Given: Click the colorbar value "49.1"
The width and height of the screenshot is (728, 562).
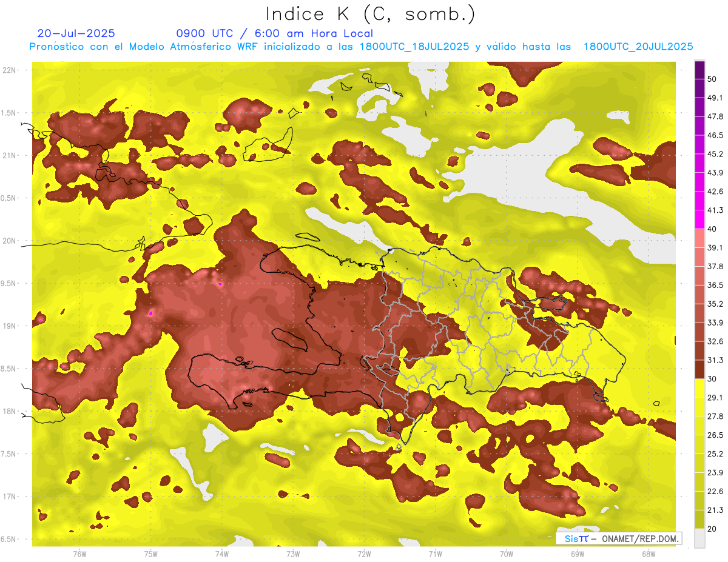Looking at the screenshot, I should [715, 98].
